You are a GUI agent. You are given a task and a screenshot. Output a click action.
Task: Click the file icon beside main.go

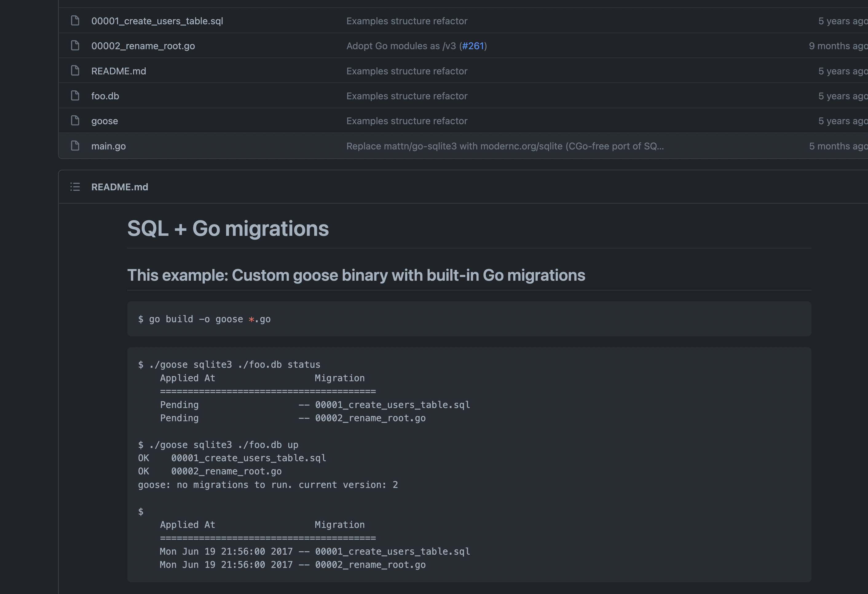pyautogui.click(x=75, y=146)
